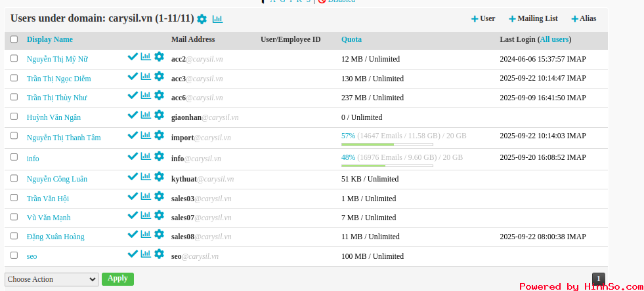Screen dimensions: 644x291
Task: Open domain statistics chart icon in header
Action: [217, 19]
